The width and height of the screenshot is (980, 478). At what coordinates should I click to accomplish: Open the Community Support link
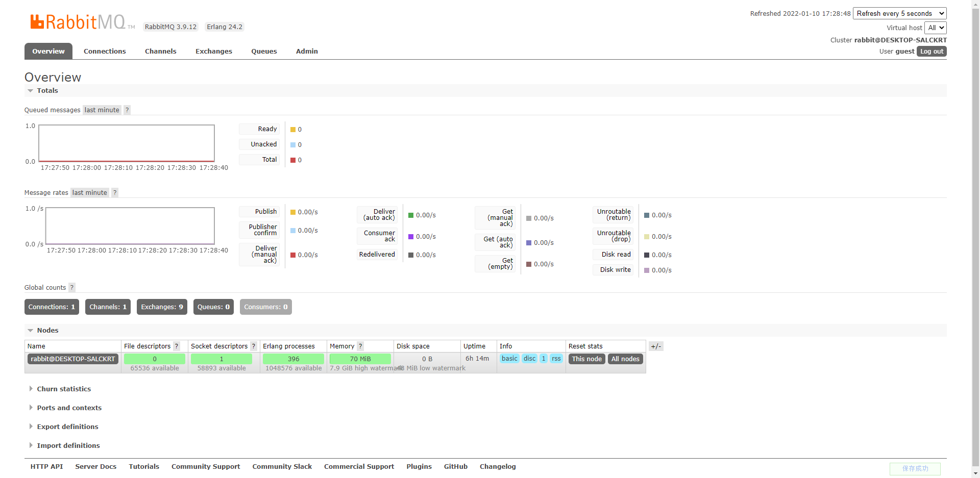click(206, 466)
